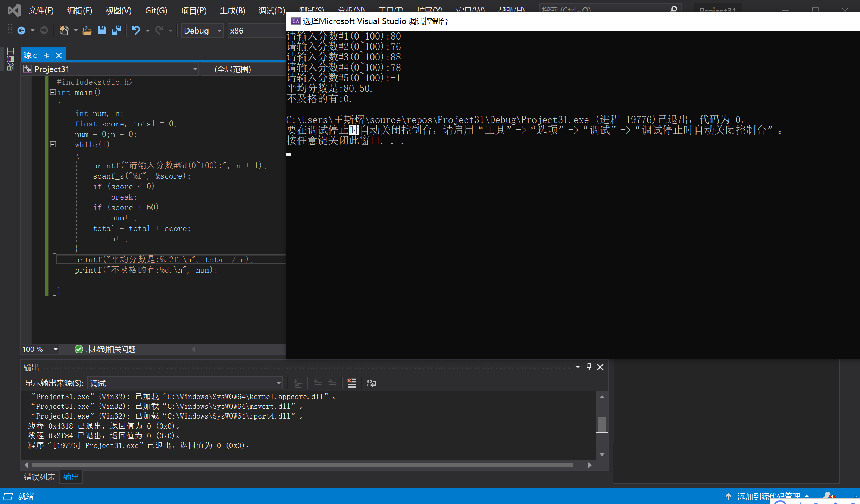Click scroll right arrow of output panel
860x504 pixels.
coord(590,465)
